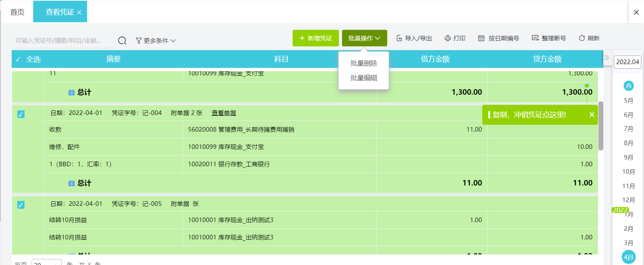644x265 pixels.
Task: Click the print icon
Action: (448, 38)
